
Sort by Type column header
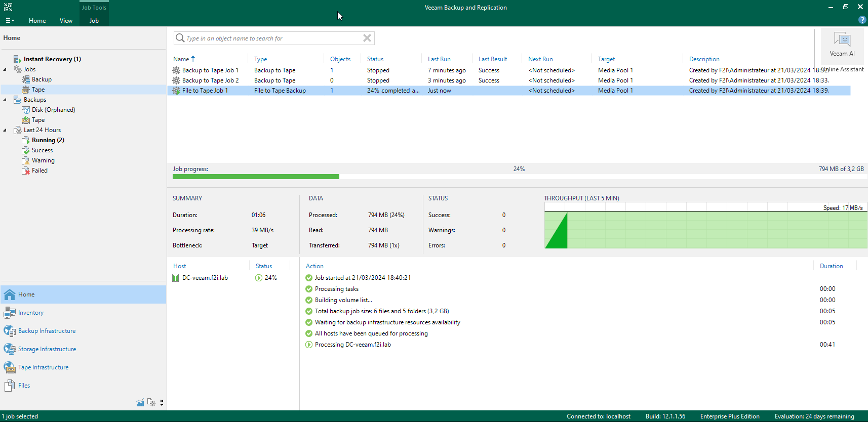(260, 59)
